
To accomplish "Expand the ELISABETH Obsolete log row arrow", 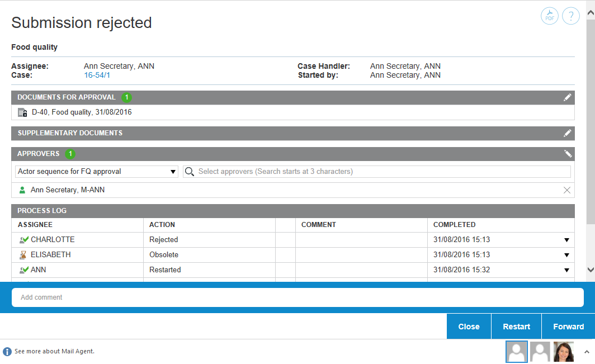I will [566, 255].
